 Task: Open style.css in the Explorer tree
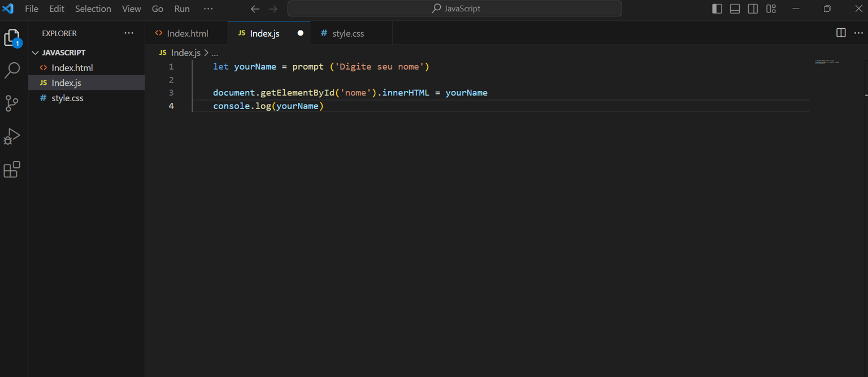(x=86, y=98)
